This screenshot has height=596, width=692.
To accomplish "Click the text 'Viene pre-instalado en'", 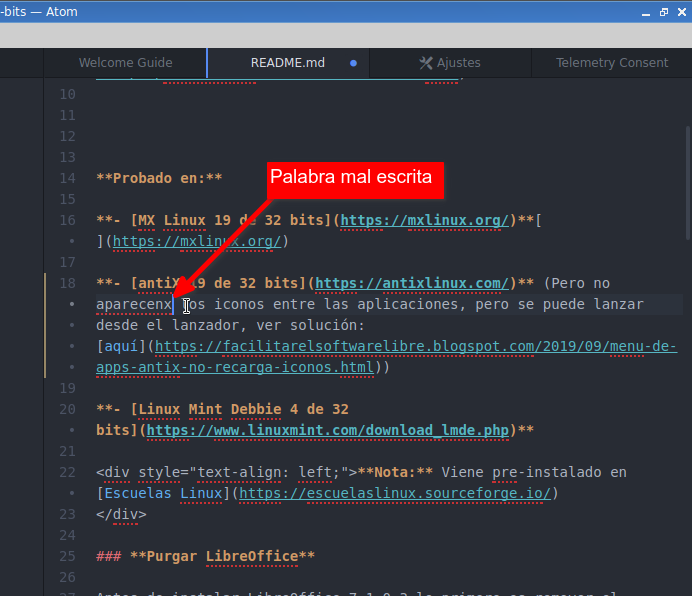I will click(x=534, y=472).
